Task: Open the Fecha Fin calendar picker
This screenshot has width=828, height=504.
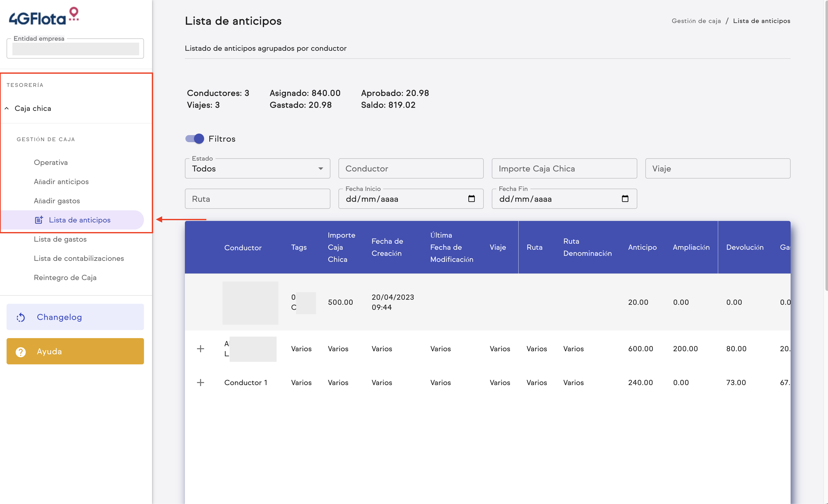Action: 625,198
